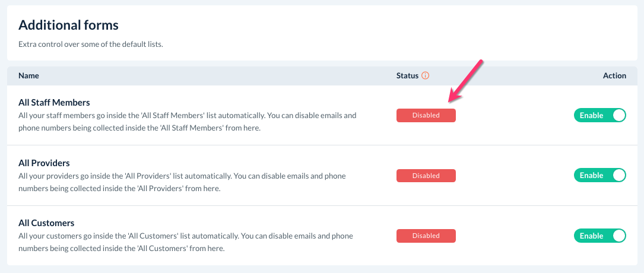This screenshot has height=273, width=644.
Task: Select the All Staff Members row title
Action: coord(54,103)
